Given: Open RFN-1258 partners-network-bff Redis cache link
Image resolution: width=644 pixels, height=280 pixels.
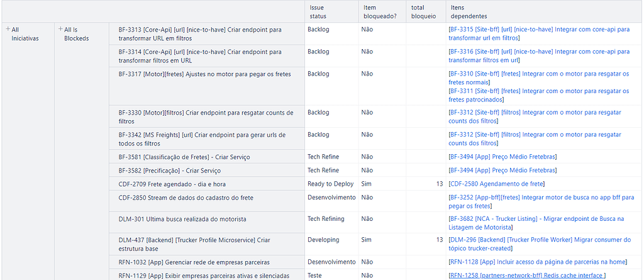Looking at the screenshot, I should coord(528,276).
